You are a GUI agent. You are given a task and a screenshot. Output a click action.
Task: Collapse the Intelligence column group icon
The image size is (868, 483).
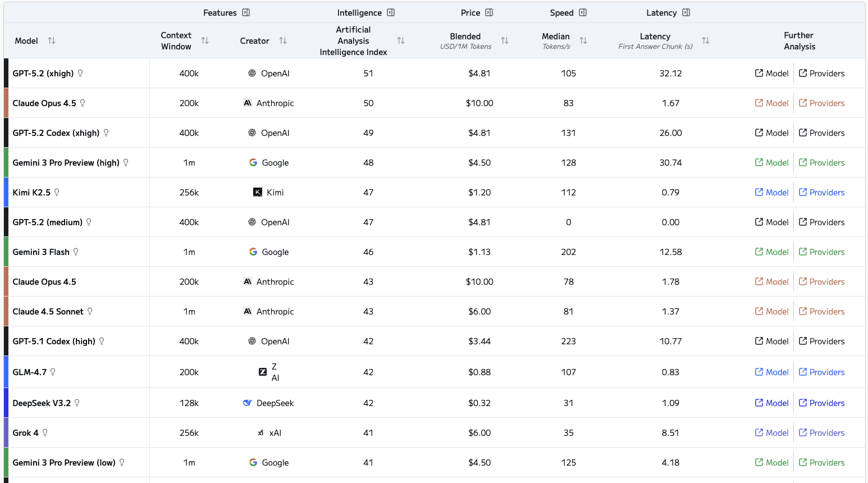pyautogui.click(x=391, y=12)
